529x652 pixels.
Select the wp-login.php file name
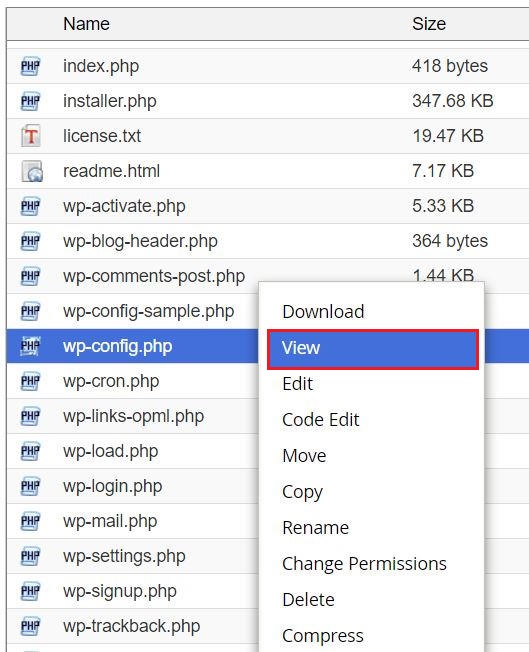tap(113, 487)
